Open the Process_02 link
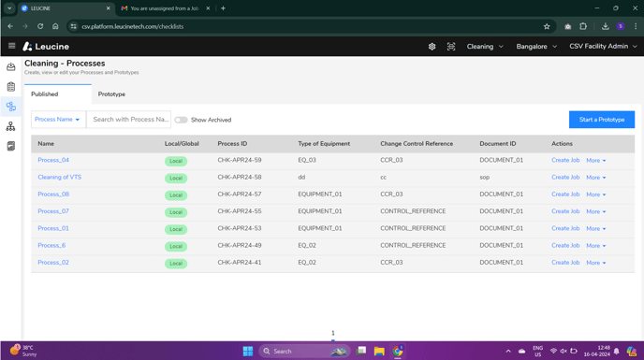The image size is (644, 360). point(53,263)
